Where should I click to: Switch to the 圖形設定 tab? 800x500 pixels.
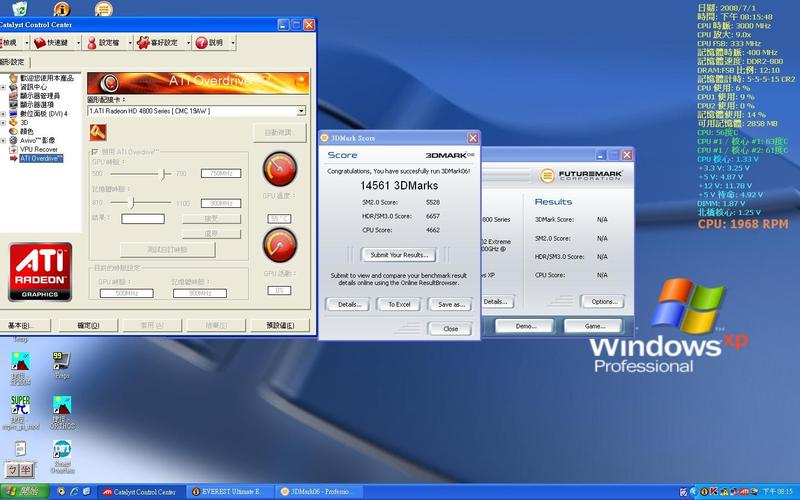[x=13, y=62]
